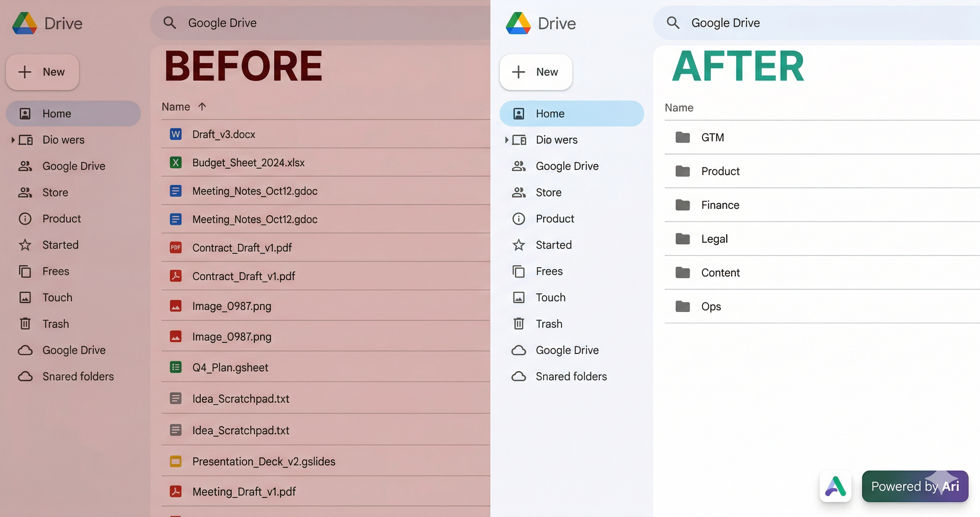Click the Word icon beside Draft_v3.docx
The height and width of the screenshot is (517, 980).
[x=175, y=134]
